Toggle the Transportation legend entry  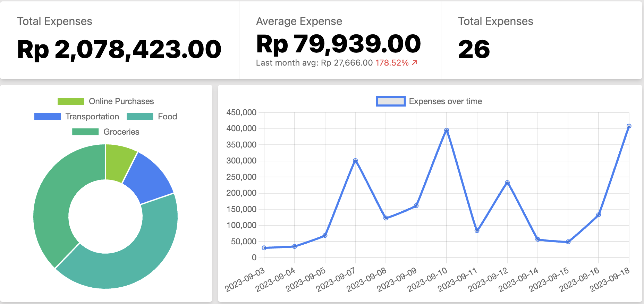coord(77,117)
